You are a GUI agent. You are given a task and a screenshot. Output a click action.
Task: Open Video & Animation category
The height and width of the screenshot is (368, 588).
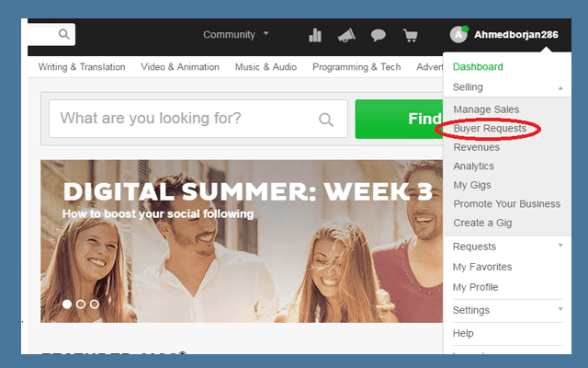180,67
